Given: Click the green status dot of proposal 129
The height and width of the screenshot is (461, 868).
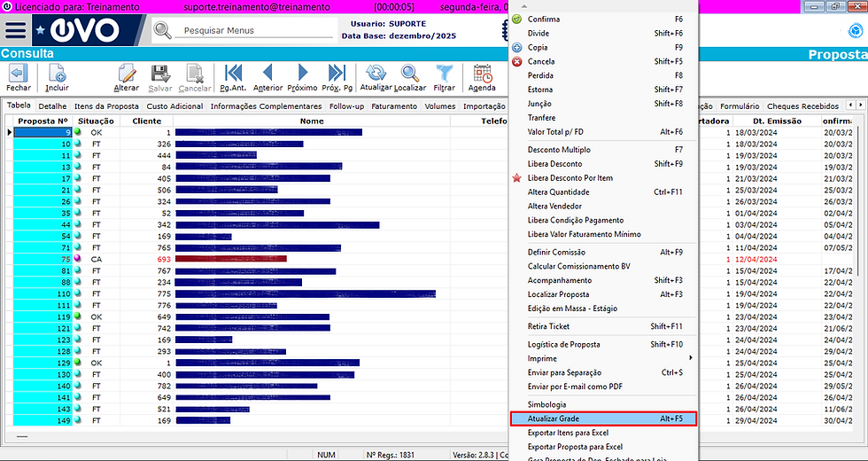Looking at the screenshot, I should pyautogui.click(x=78, y=362).
